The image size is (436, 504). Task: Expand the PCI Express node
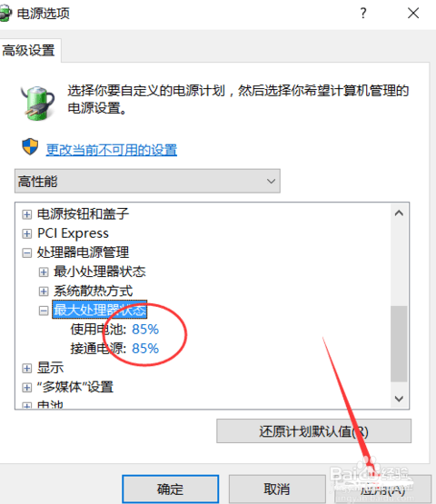tap(27, 233)
